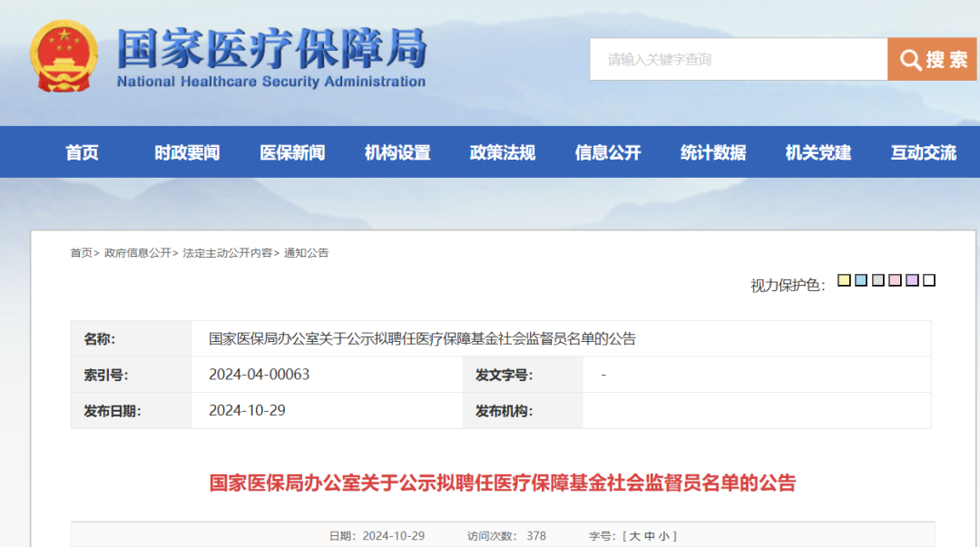Screen dimensions: 980x547
Task: Go to 法定主动公开内容 in the breadcrumb
Action: 228,253
